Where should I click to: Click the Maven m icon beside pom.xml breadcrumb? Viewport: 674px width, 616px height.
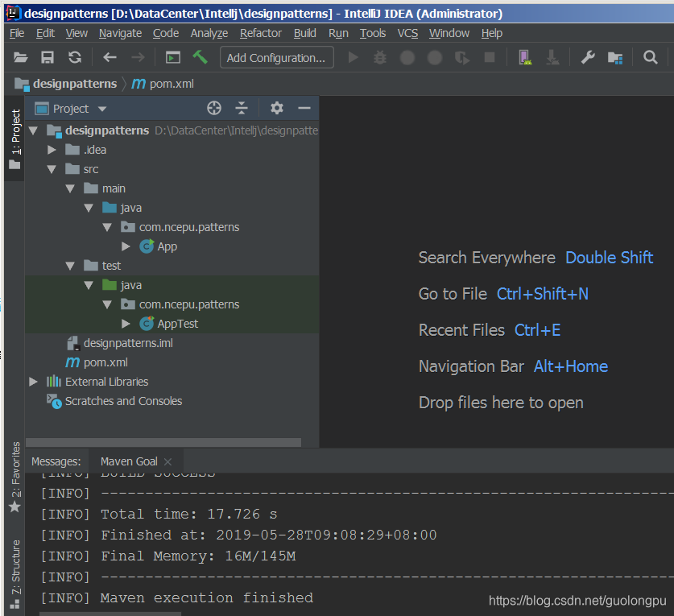(139, 84)
